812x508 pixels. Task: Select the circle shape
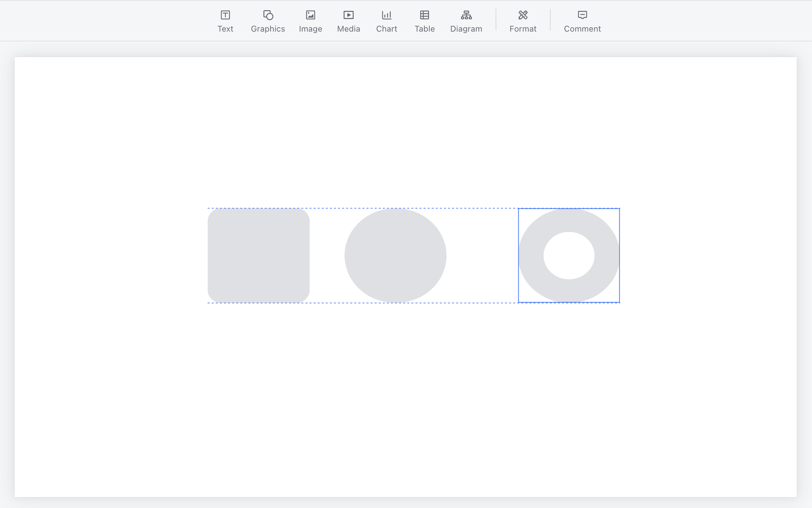[395, 255]
